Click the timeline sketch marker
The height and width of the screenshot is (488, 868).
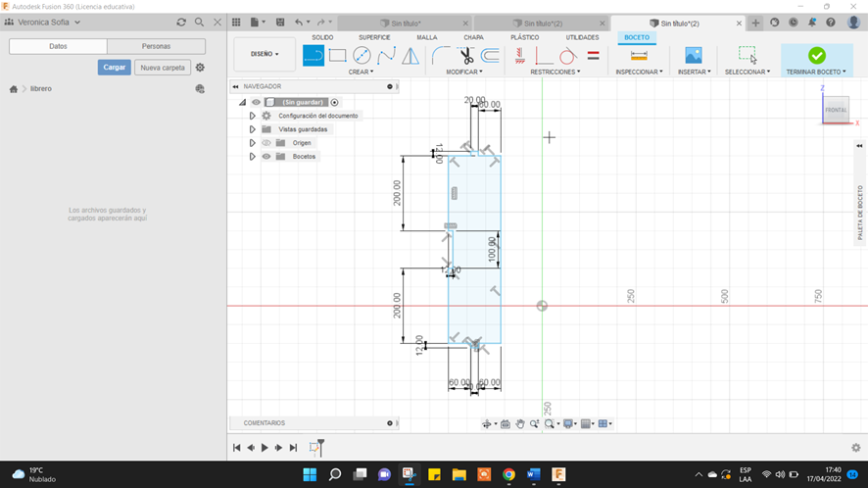click(315, 448)
